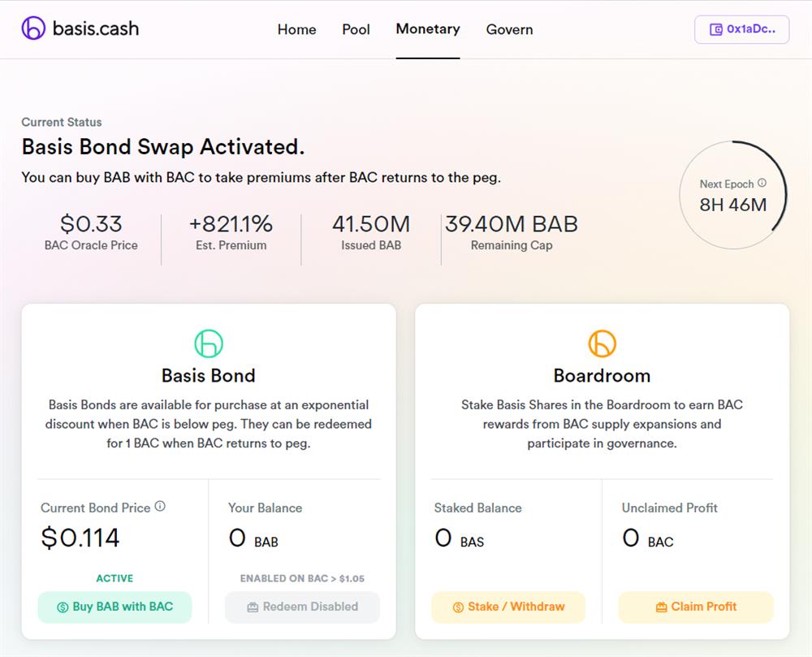Click the orange Boardroom icon
This screenshot has width=812, height=657.
(602, 344)
